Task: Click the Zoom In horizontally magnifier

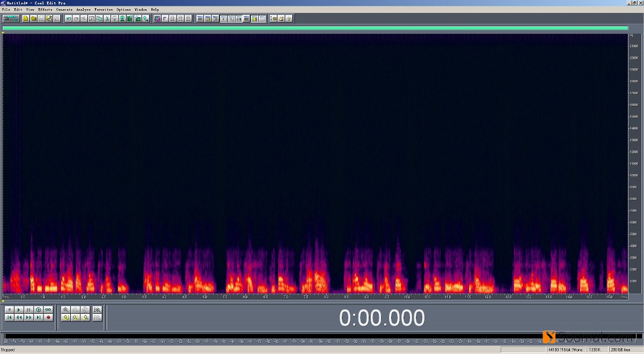Action: click(x=66, y=309)
